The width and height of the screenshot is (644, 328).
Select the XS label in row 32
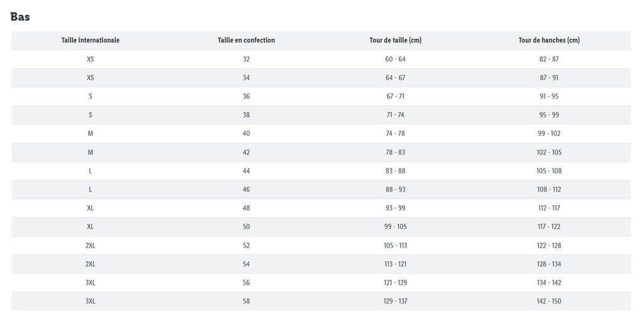[x=91, y=59]
